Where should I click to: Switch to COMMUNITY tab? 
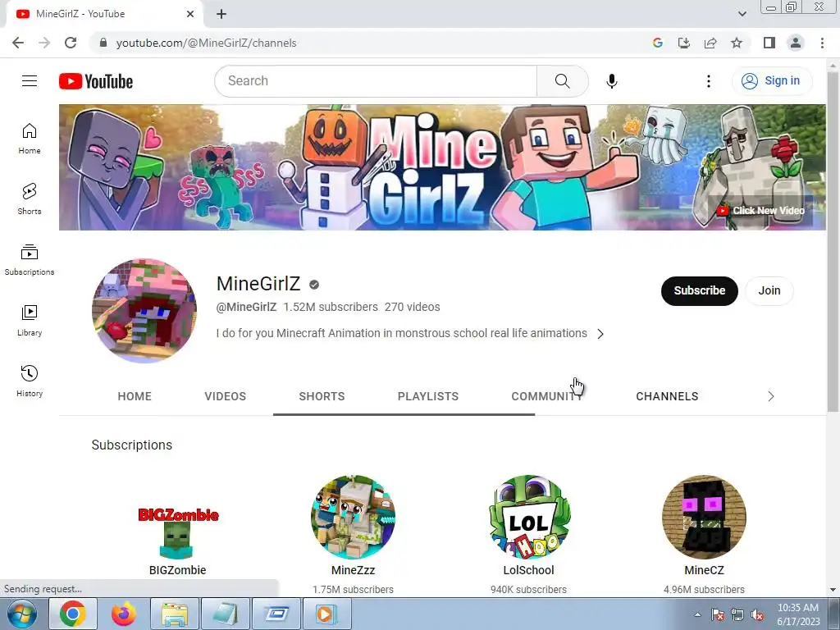click(546, 396)
